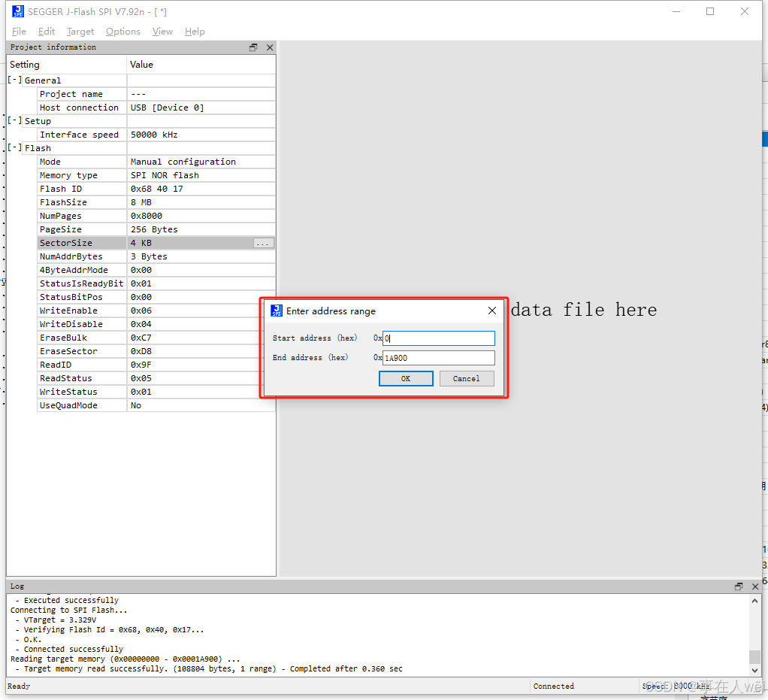Select the Flash ID row

coord(156,189)
